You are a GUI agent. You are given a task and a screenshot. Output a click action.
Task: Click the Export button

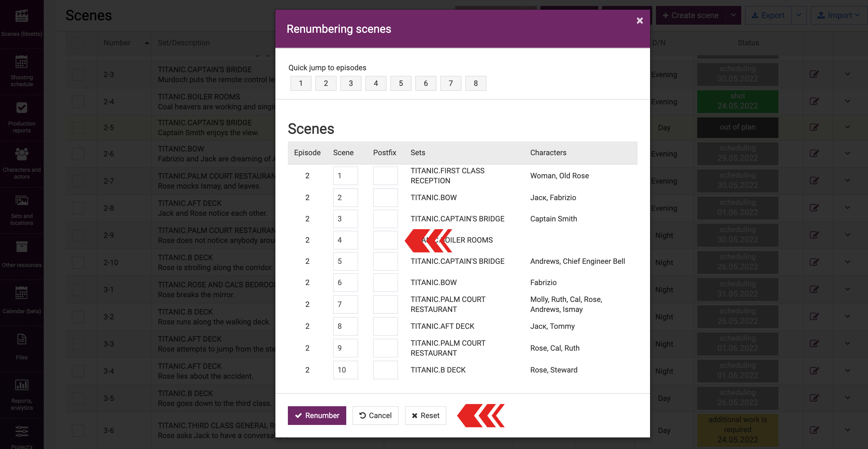click(x=768, y=15)
